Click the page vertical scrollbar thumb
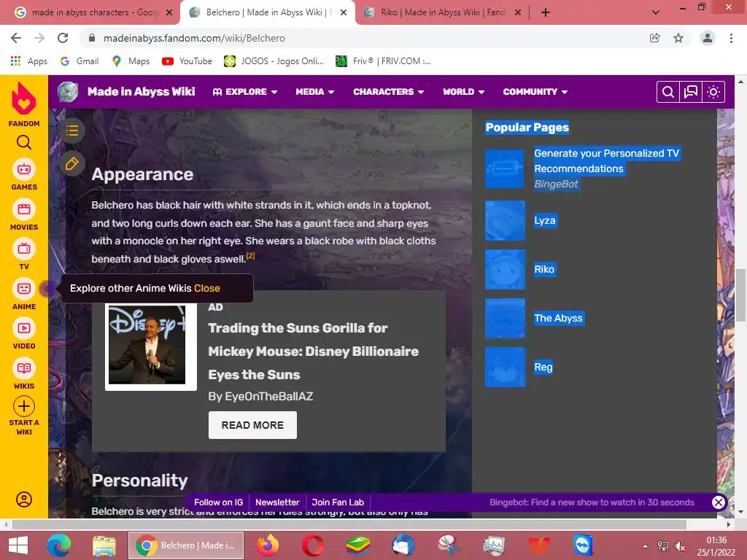This screenshot has height=560, width=747. (740, 295)
